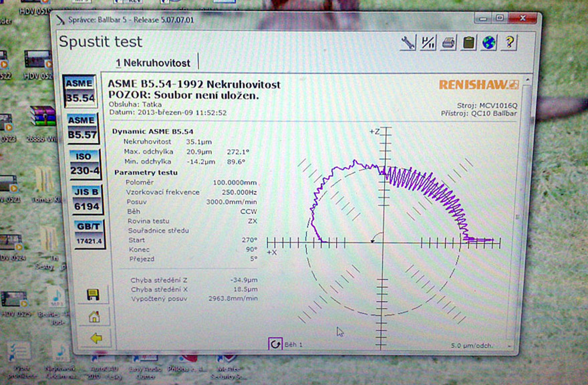The height and width of the screenshot is (385, 588).
Task: Click the Vzorkovací frekvence value 250.000Hz
Action: coord(239,192)
